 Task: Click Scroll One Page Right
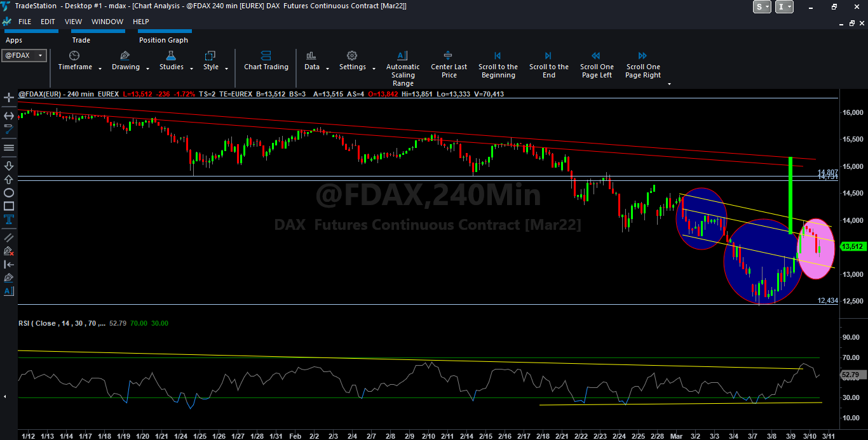(643, 65)
